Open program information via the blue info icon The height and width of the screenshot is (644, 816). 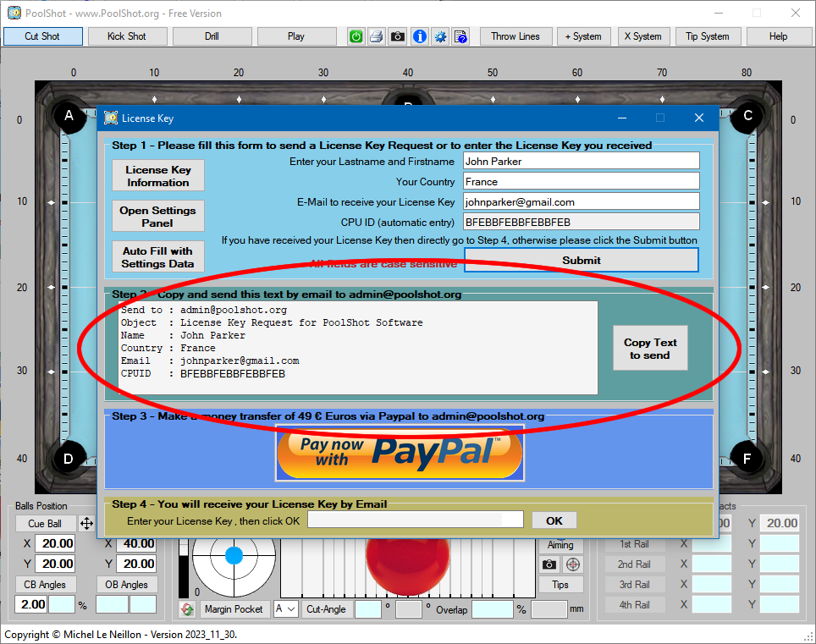tap(419, 36)
